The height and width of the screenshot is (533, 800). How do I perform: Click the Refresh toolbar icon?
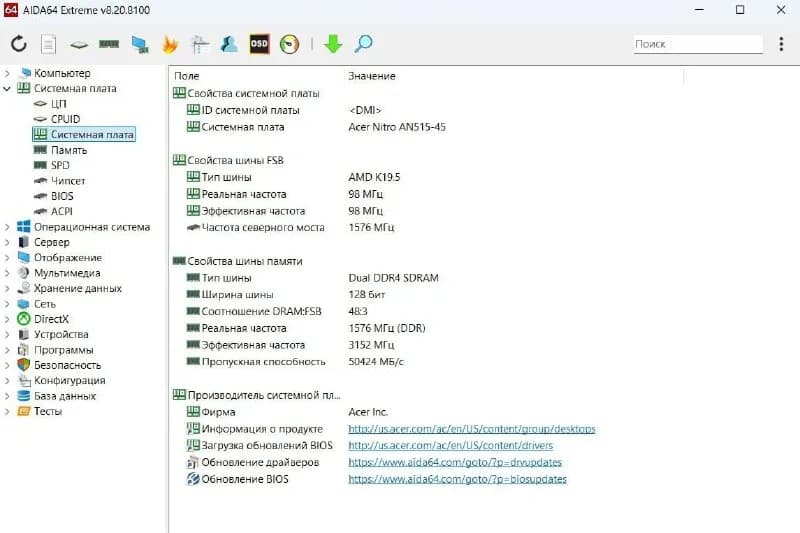[19, 44]
